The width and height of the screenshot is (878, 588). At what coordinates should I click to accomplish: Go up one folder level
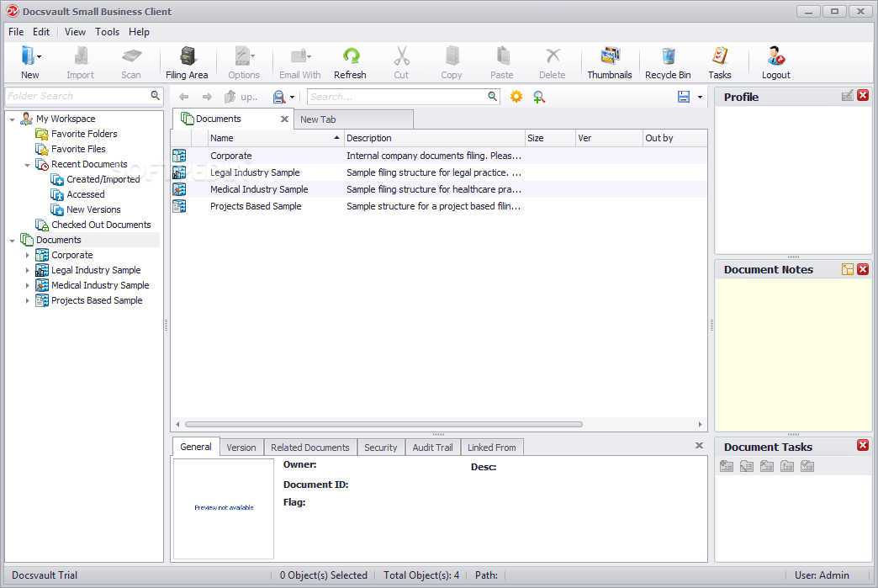click(241, 97)
